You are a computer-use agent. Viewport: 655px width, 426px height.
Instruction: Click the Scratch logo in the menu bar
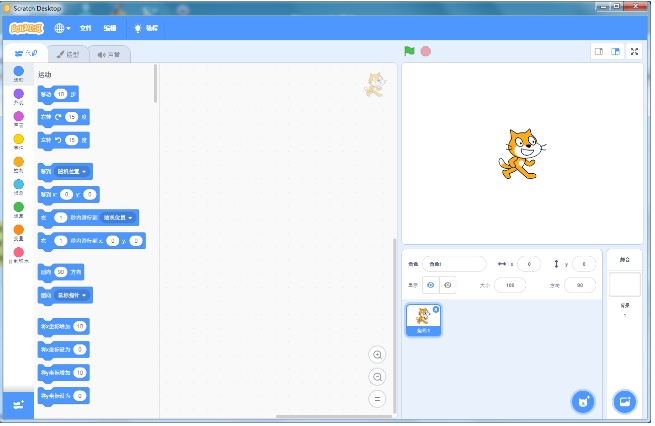click(26, 28)
